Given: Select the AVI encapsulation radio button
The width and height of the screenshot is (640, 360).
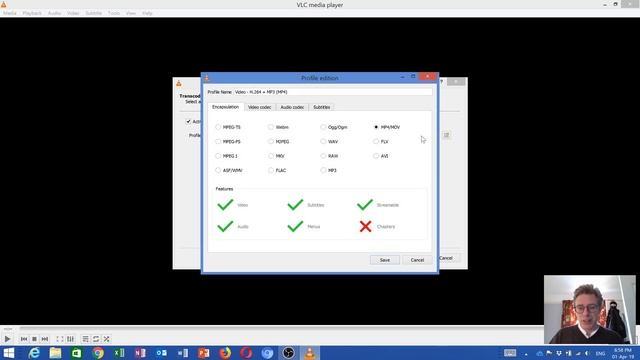Looking at the screenshot, I should point(376,156).
